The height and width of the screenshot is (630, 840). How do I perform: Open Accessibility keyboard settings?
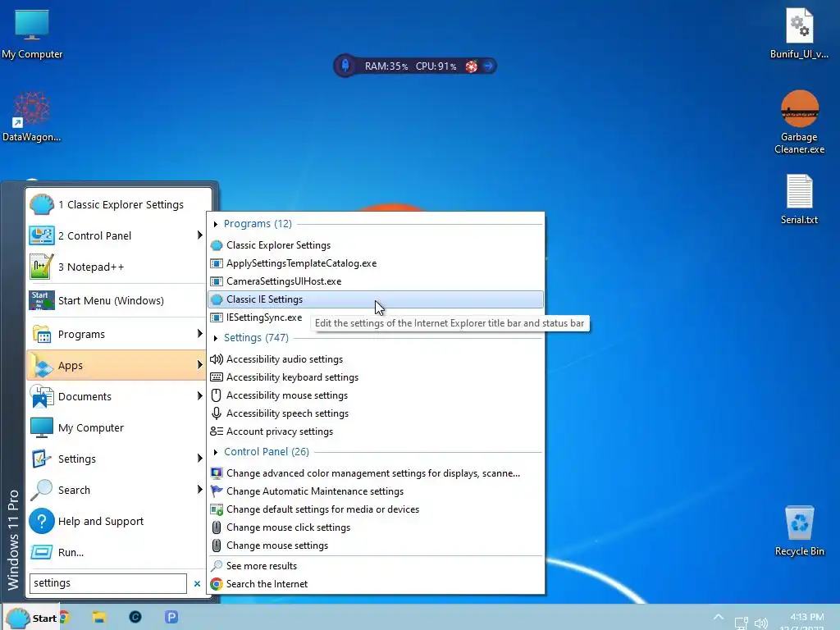click(376, 377)
